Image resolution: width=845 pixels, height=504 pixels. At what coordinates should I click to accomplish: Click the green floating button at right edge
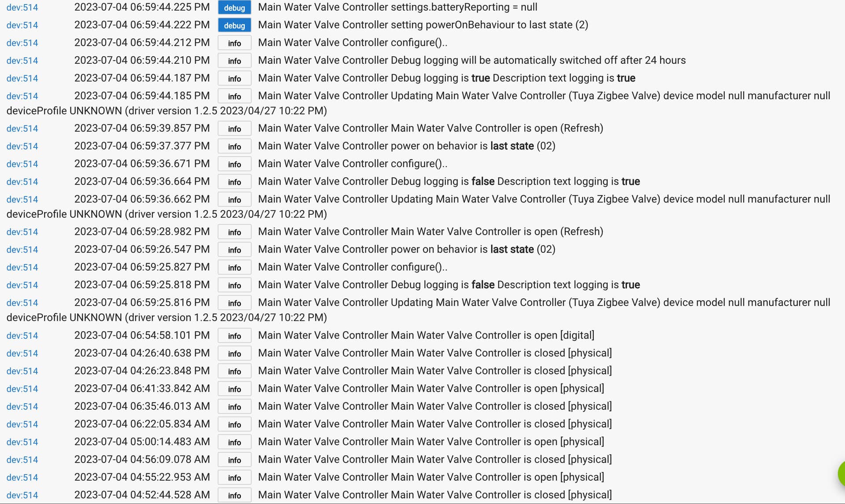tap(841, 474)
